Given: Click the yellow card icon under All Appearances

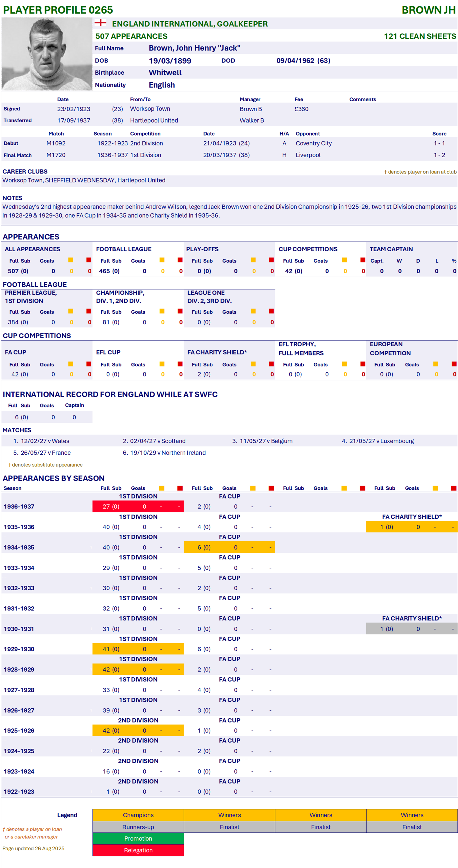Looking at the screenshot, I should 71,260.
